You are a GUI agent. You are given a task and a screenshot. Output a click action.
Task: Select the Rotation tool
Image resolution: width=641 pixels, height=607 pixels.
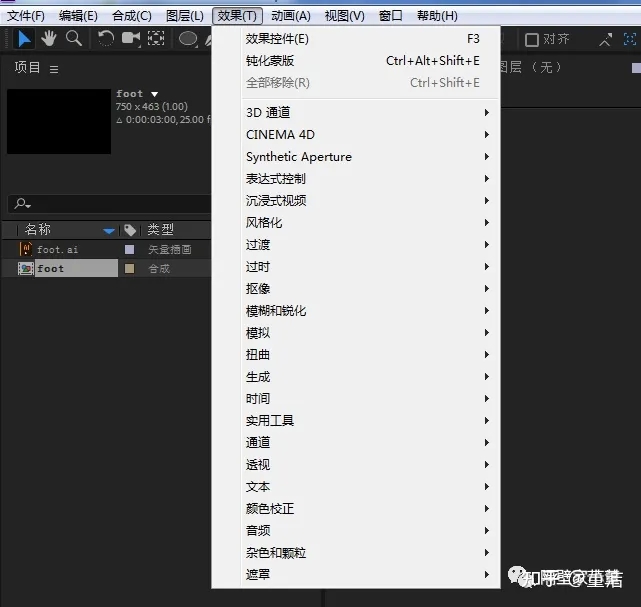click(106, 39)
